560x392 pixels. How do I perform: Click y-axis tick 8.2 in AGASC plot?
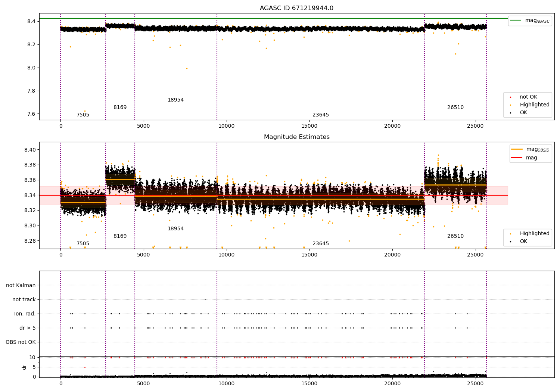click(31, 45)
